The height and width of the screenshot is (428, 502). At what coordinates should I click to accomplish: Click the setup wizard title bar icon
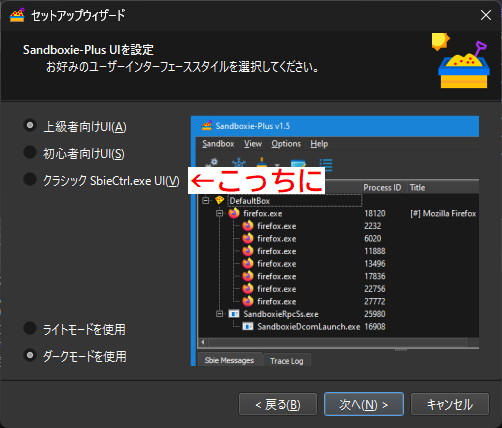click(x=17, y=15)
